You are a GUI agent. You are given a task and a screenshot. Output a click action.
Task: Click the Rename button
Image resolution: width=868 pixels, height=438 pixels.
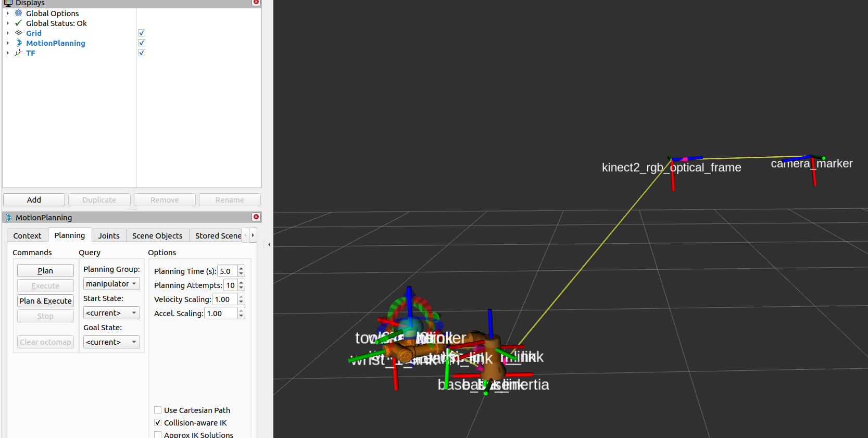point(230,200)
